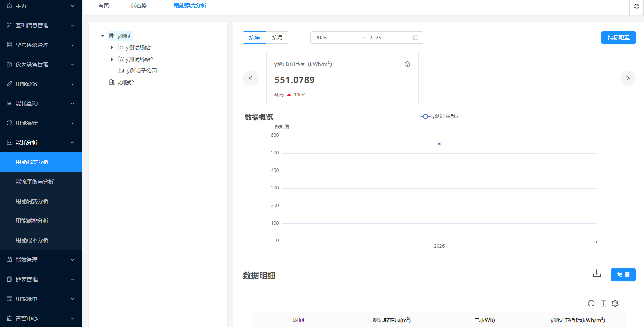644x327 pixels.
Task: Click the table reload icon above the table
Action: click(591, 303)
